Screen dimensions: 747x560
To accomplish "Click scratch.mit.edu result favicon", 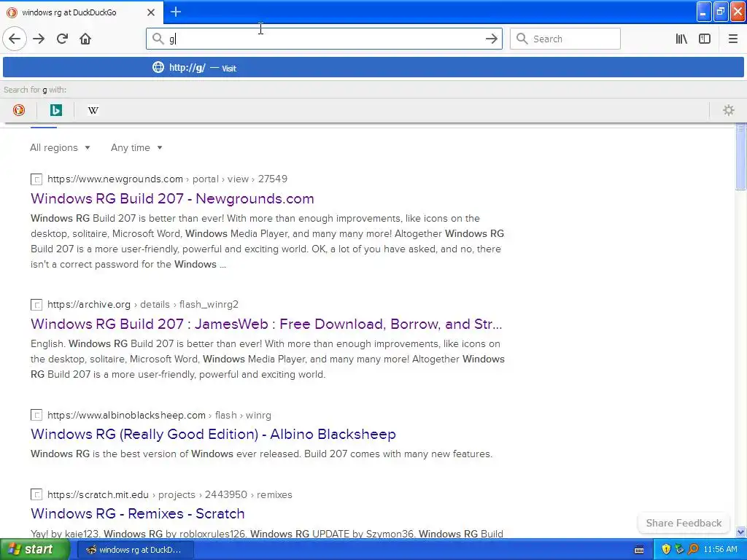I will (x=36, y=495).
